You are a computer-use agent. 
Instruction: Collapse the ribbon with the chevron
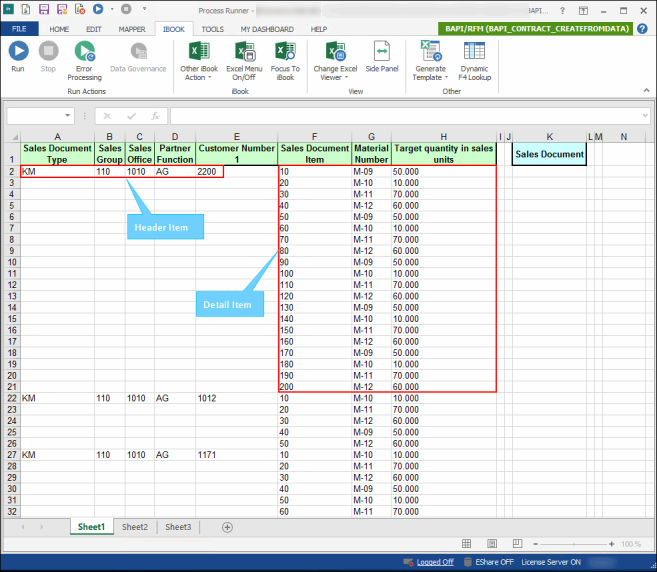[x=647, y=90]
